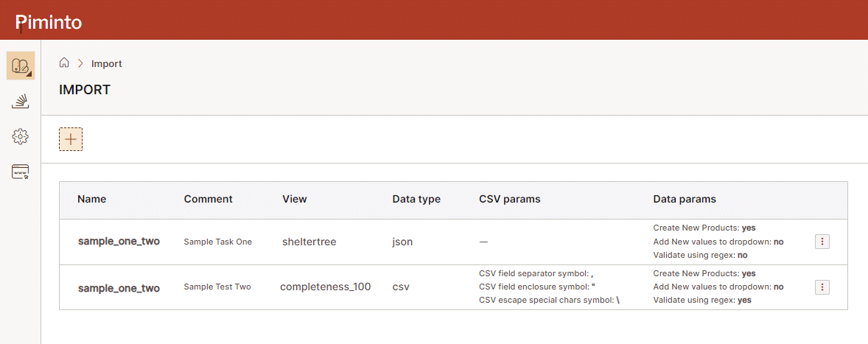Open actions menu for Sample Test Two row
868x344 pixels.
click(x=822, y=287)
